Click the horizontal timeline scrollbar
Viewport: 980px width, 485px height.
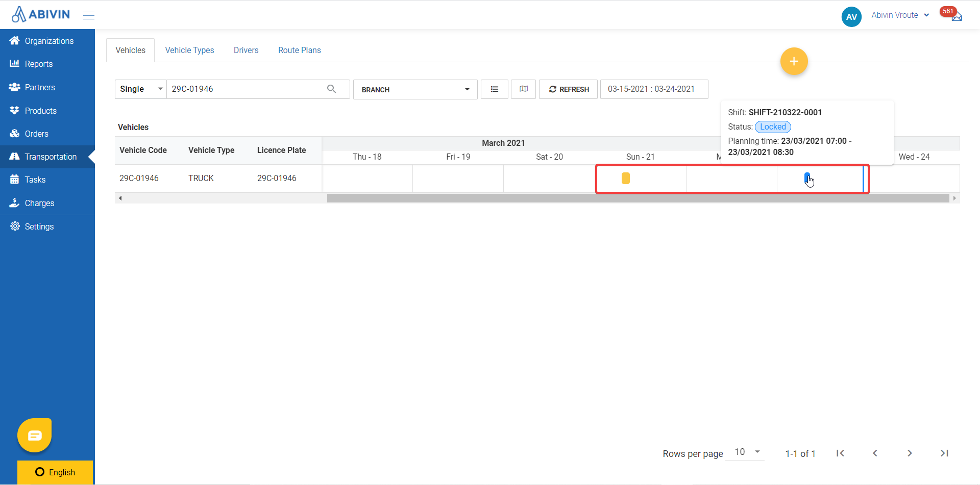638,198
